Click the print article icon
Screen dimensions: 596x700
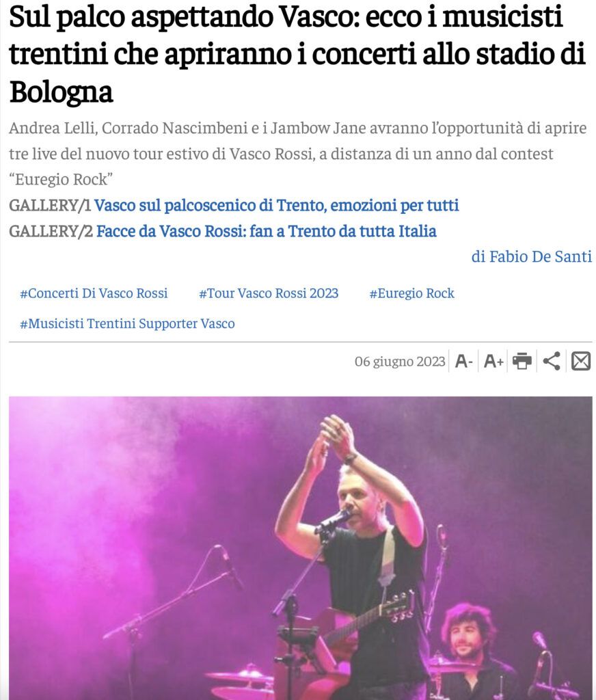[x=522, y=361]
